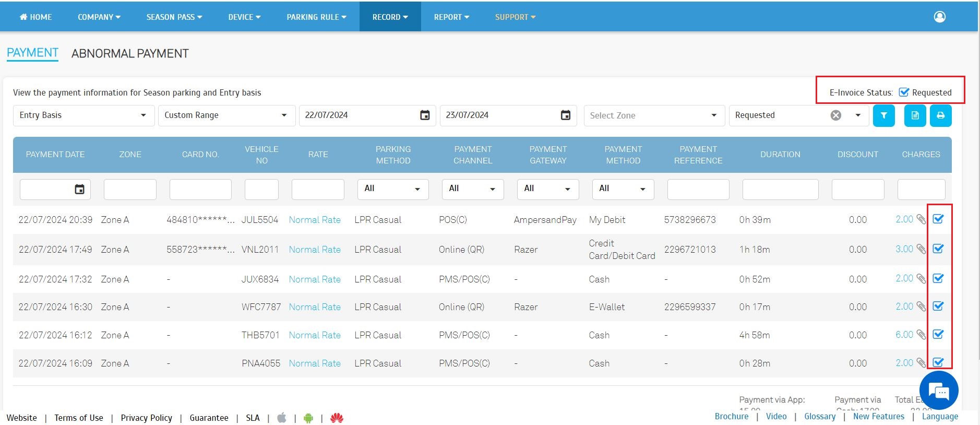Viewport: 980px width, 425px height.
Task: Open the Select Zone dropdown
Action: [x=654, y=115]
